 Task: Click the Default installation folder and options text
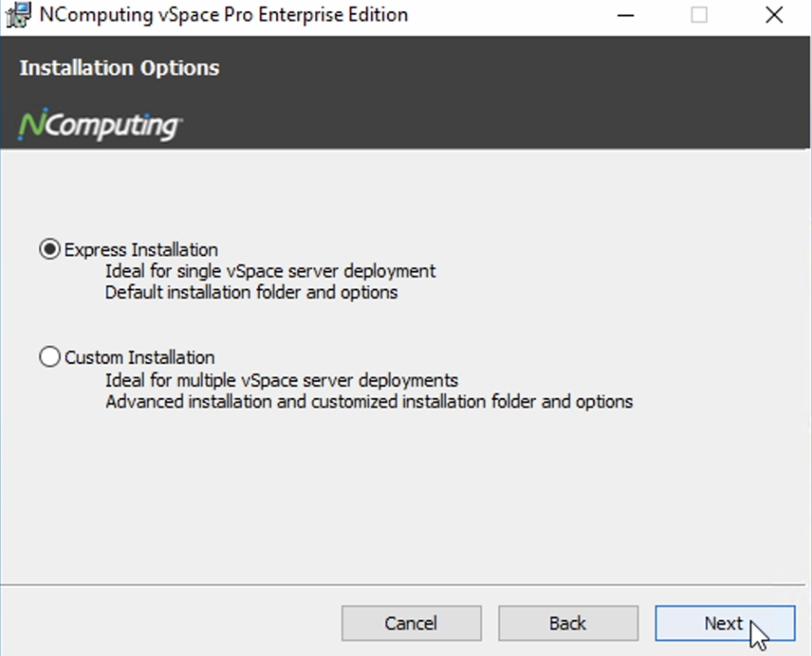pyautogui.click(x=251, y=292)
